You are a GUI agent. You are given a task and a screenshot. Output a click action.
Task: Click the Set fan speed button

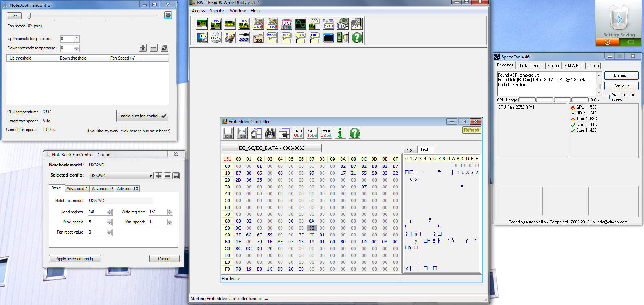tap(14, 16)
